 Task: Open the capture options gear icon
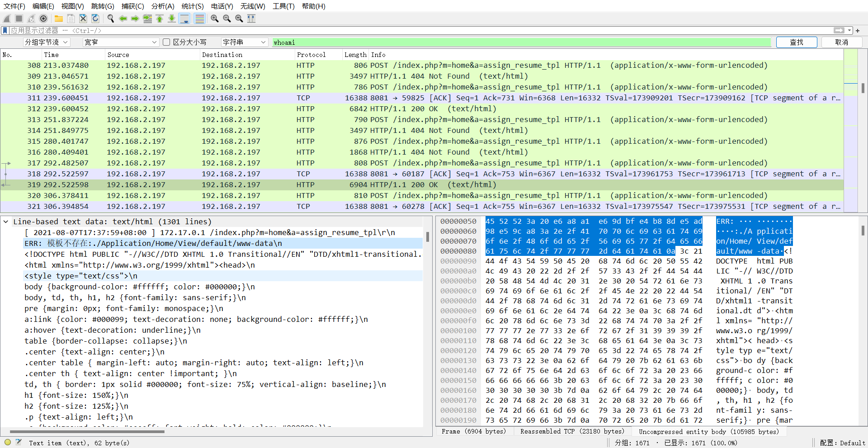[43, 19]
